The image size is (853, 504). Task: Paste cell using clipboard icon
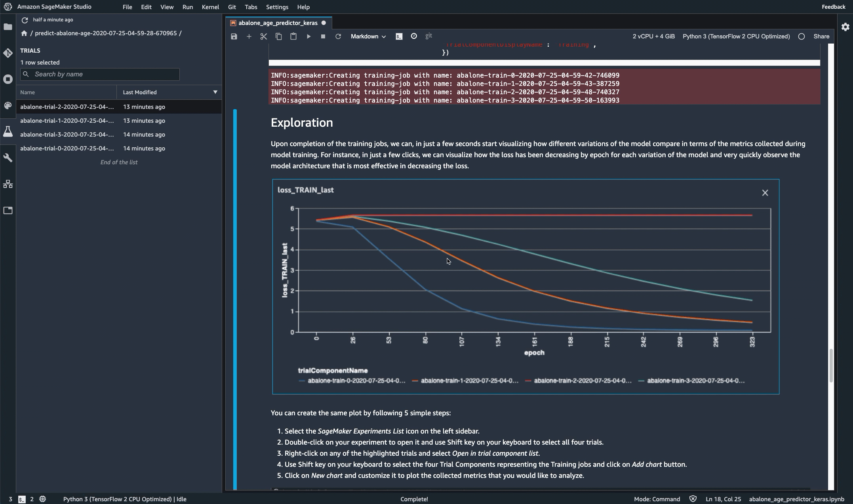click(x=293, y=36)
